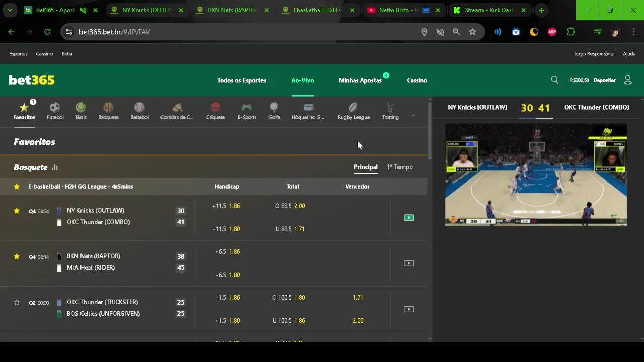Select the Críquete sport icon
The width and height of the screenshot is (644, 362).
(215, 111)
